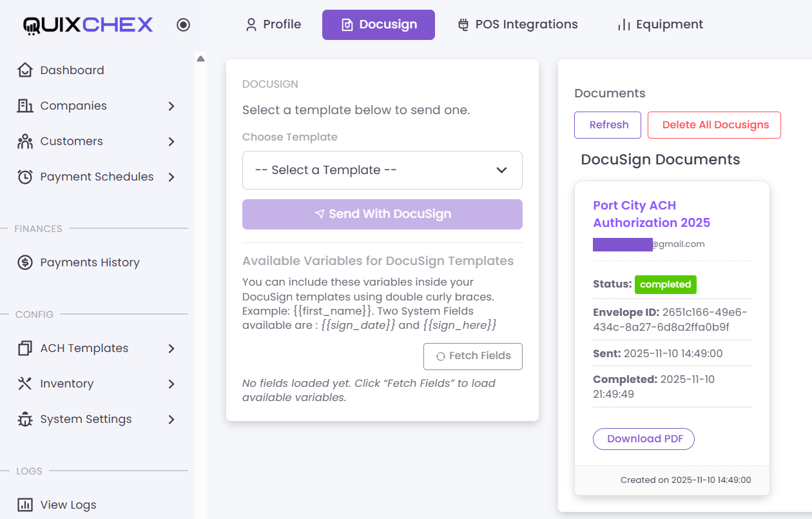Click the Companies building icon
The image size is (812, 519).
coord(24,106)
